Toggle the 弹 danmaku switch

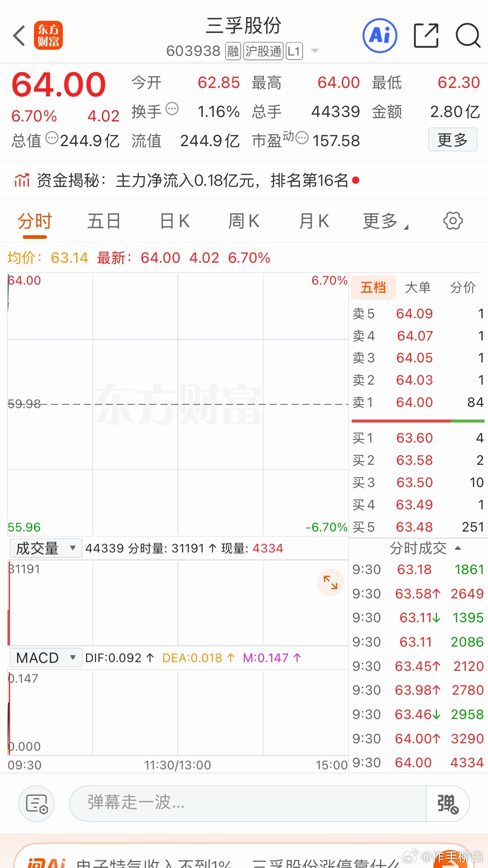[448, 803]
